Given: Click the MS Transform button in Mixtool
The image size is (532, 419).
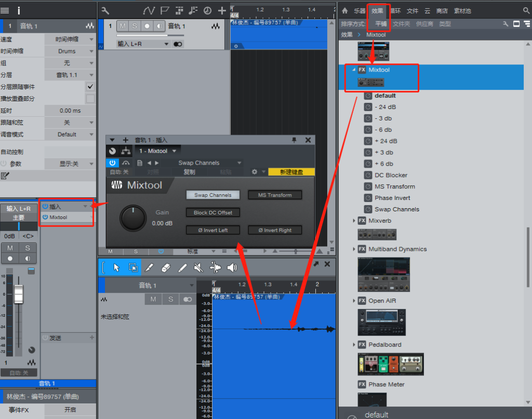Looking at the screenshot, I should (x=275, y=195).
